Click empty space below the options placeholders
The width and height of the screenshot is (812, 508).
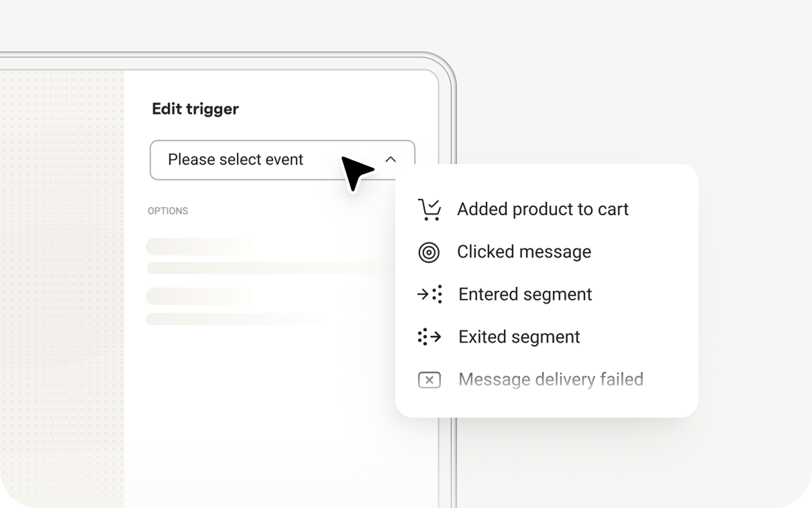[258, 413]
